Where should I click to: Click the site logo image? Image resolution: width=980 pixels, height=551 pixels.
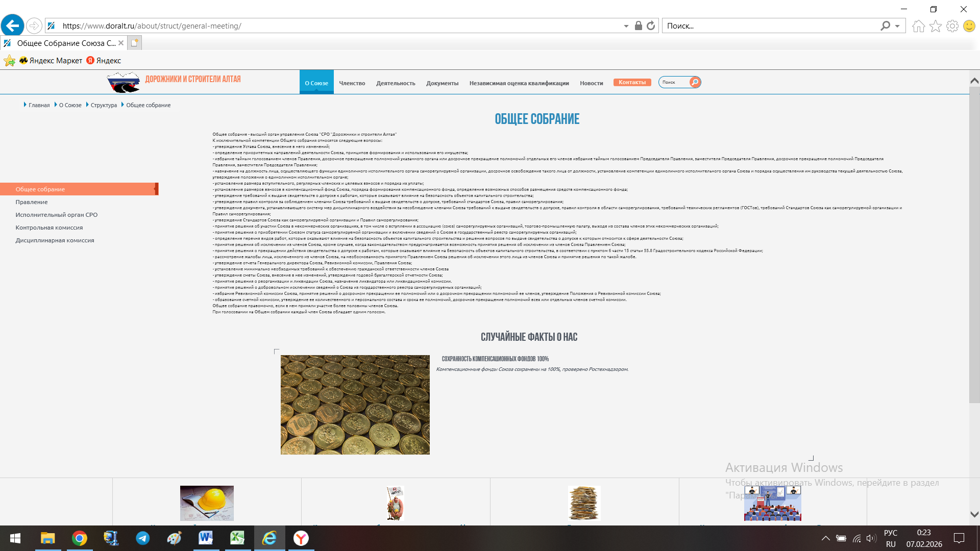click(123, 82)
